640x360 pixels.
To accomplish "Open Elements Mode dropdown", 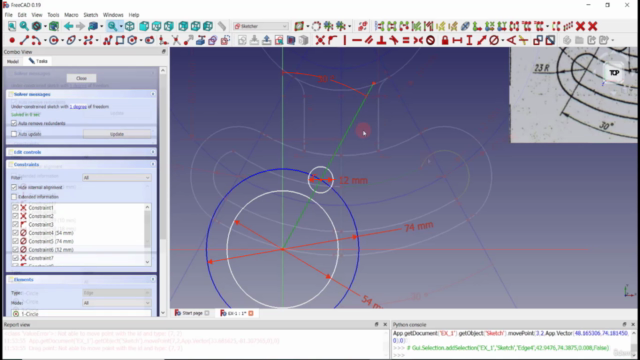I will [x=117, y=303].
